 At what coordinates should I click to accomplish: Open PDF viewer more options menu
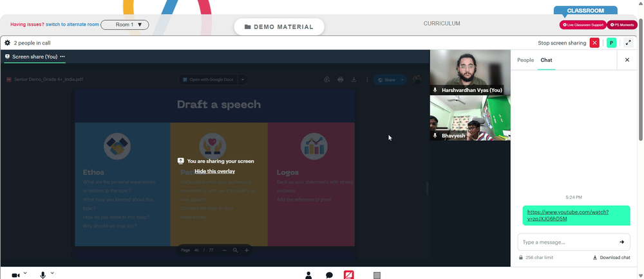tap(367, 80)
